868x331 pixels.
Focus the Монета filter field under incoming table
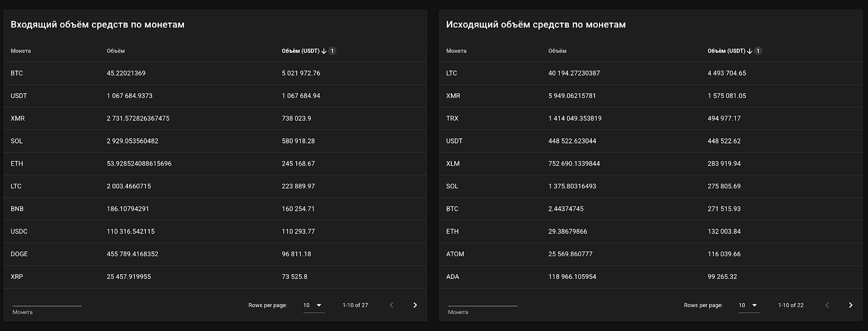(47, 303)
